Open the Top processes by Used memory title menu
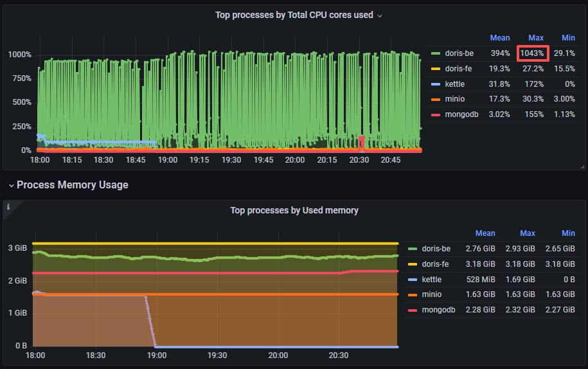Image resolution: width=588 pixels, height=369 pixels. pyautogui.click(x=294, y=210)
